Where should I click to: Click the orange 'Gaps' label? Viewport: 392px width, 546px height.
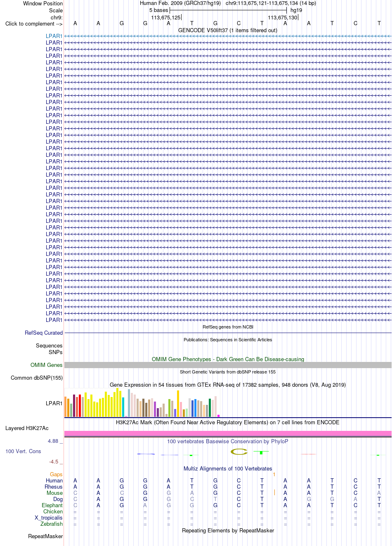(x=56, y=474)
